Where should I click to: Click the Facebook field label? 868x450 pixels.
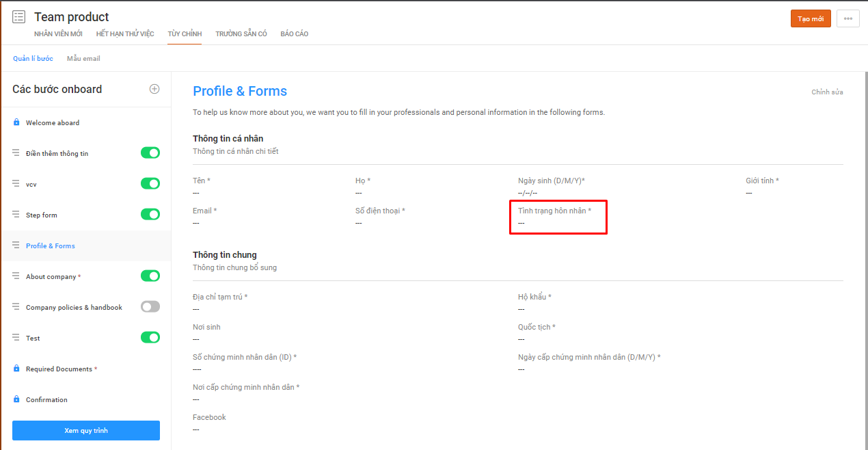pos(209,417)
